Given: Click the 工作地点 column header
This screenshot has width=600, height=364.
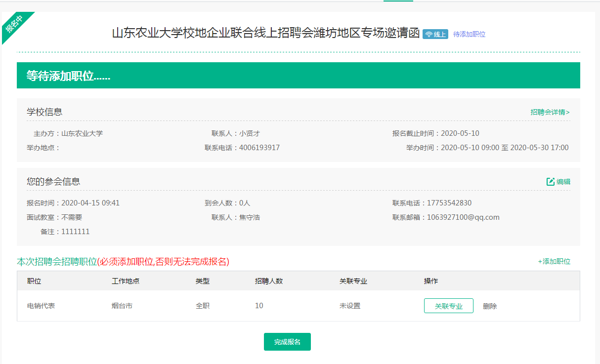Looking at the screenshot, I should (126, 281).
